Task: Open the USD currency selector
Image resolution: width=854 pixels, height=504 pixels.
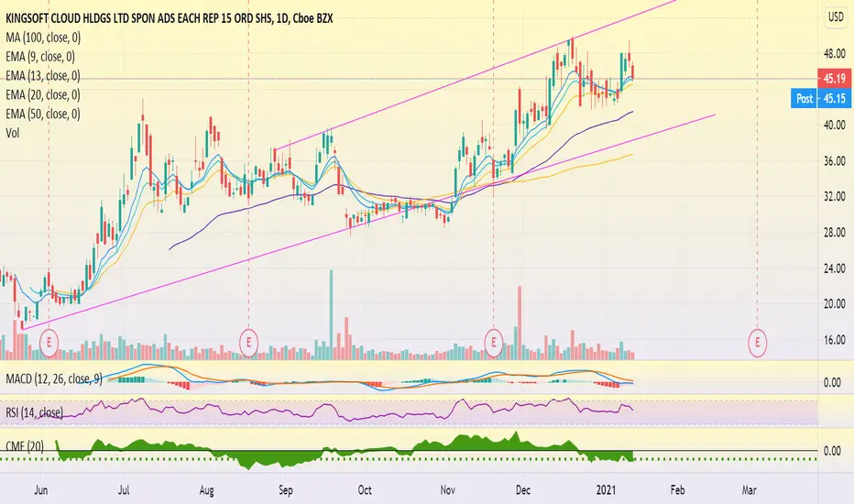Action: pyautogui.click(x=836, y=17)
